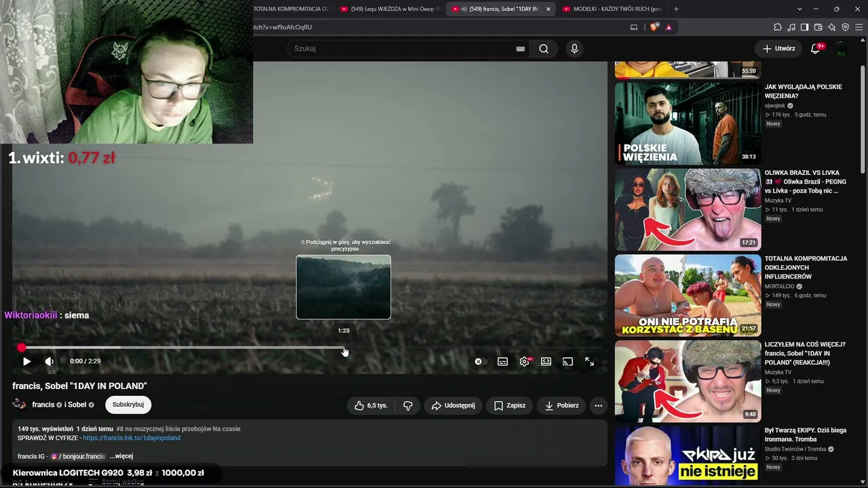Open the browser extensions puzzle icon

778,27
